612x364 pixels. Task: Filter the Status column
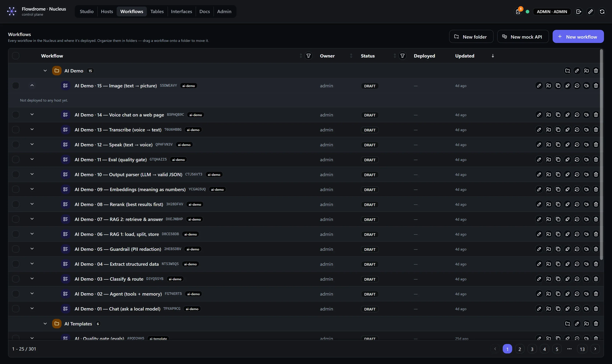click(402, 56)
